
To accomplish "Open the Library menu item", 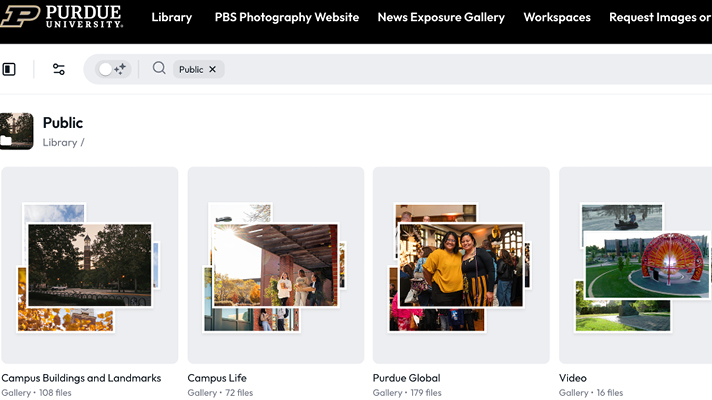I will click(172, 17).
